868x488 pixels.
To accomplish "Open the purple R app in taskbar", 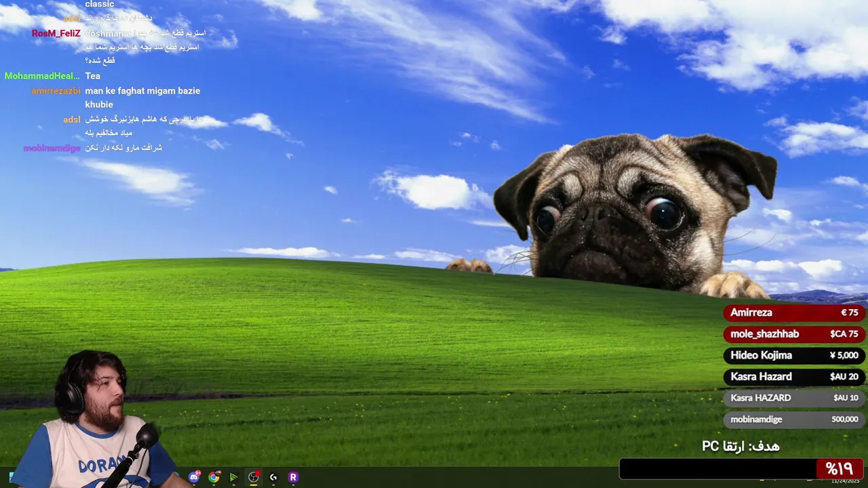I will tap(293, 477).
